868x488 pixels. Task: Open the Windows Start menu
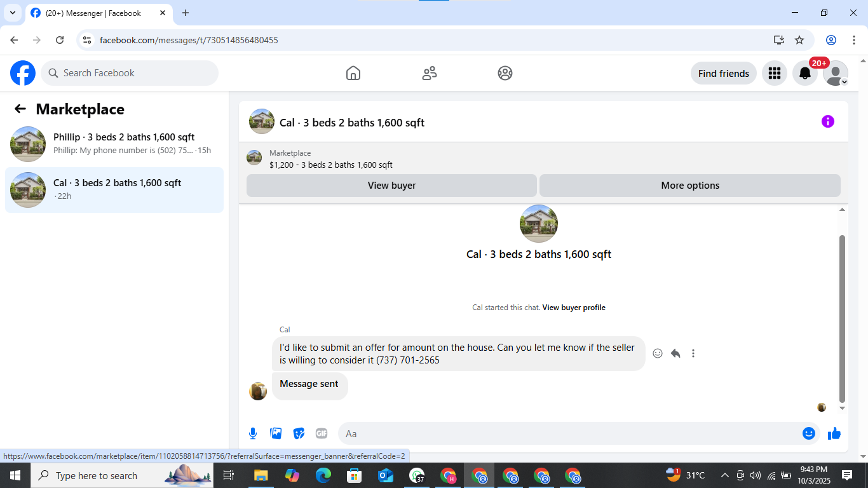pos(15,475)
